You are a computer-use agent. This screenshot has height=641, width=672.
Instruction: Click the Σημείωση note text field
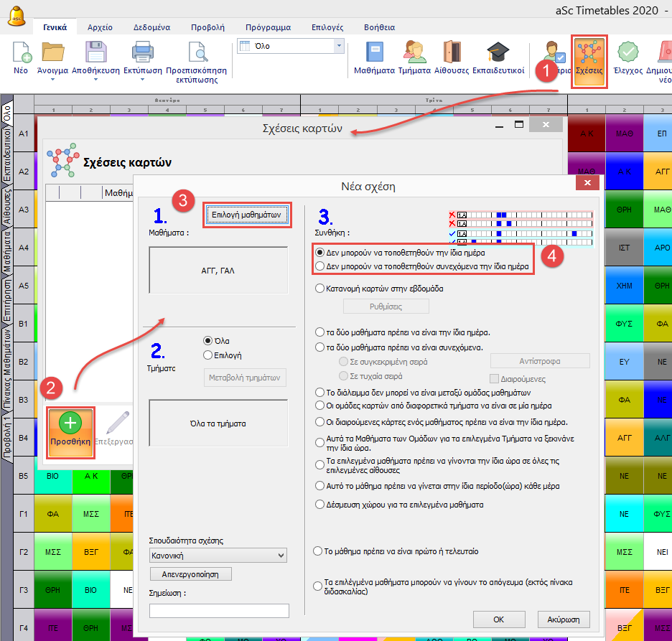pos(219,610)
